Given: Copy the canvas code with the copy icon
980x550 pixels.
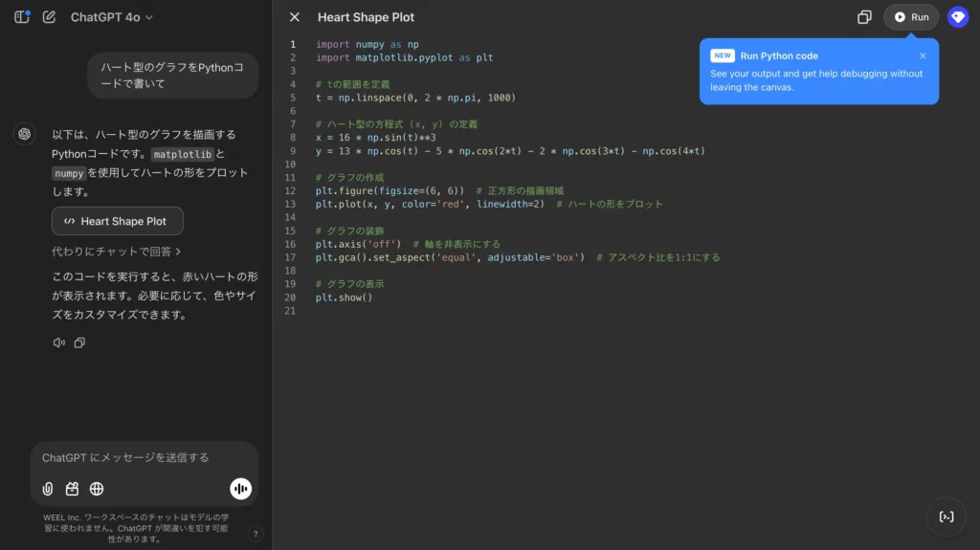Looking at the screenshot, I should [864, 17].
